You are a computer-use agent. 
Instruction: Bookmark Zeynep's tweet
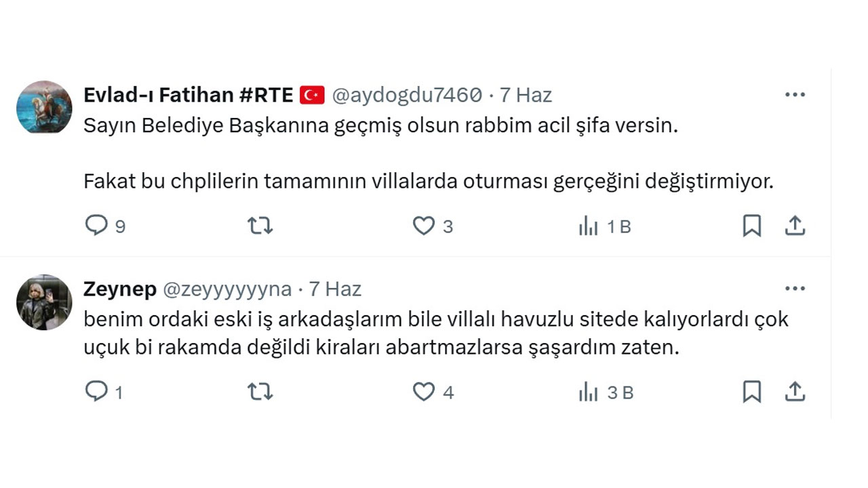(x=751, y=392)
